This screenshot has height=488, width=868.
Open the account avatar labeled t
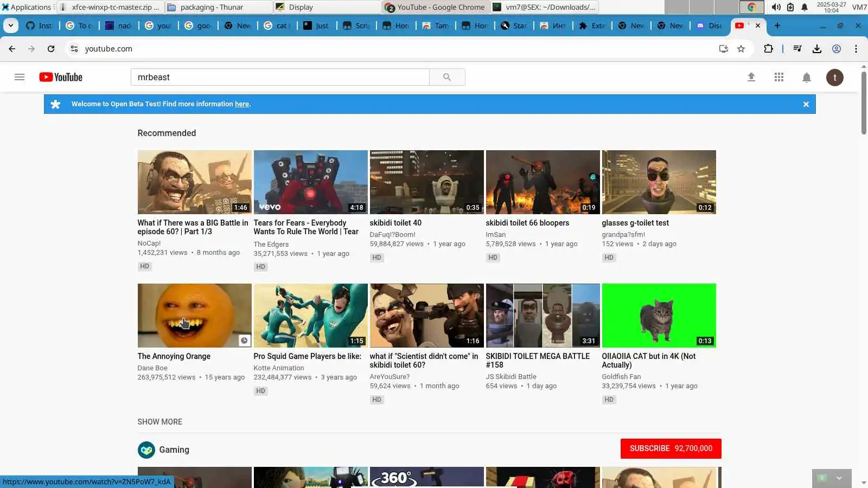tap(835, 78)
